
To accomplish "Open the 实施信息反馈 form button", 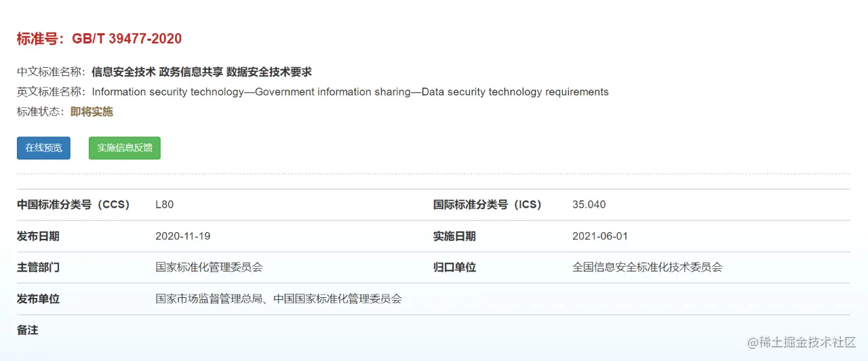I will click(x=125, y=148).
